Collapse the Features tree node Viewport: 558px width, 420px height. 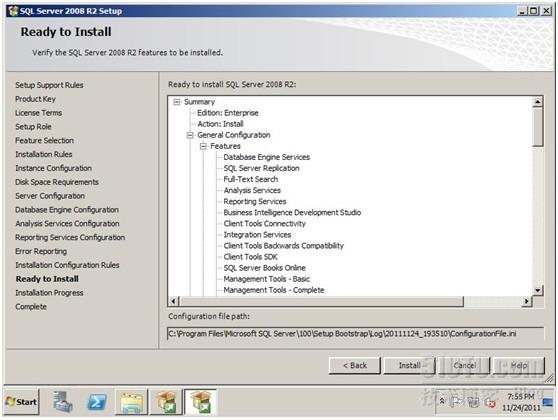coord(203,146)
